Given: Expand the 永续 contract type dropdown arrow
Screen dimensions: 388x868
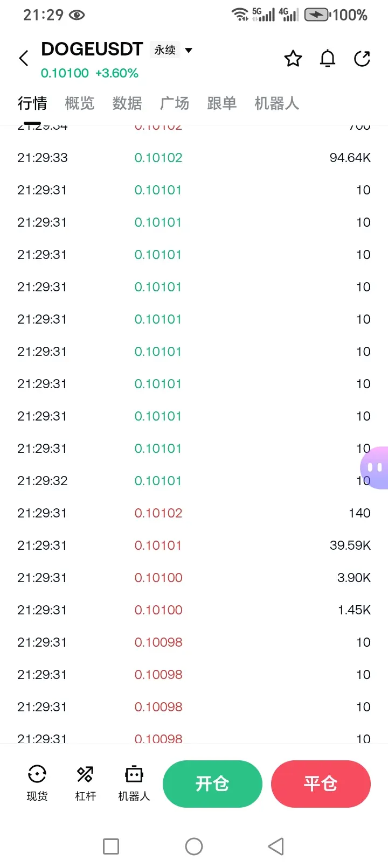Looking at the screenshot, I should coord(189,50).
